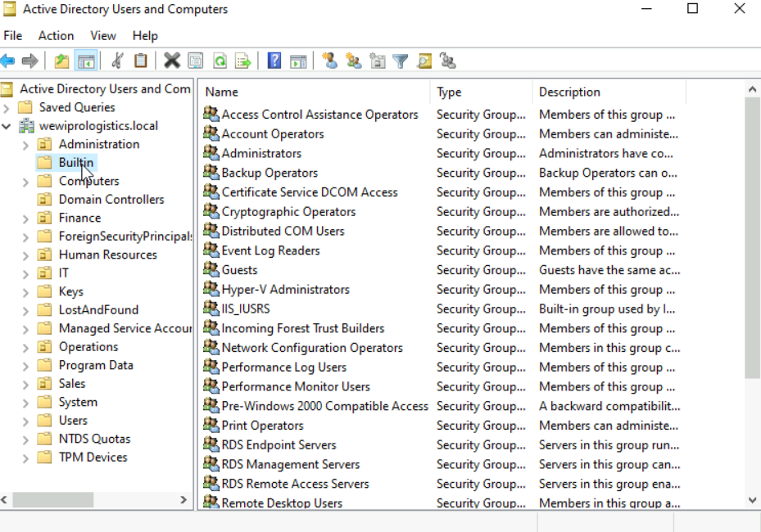
Task: Refresh the view with the green-arrow icon
Action: (220, 61)
